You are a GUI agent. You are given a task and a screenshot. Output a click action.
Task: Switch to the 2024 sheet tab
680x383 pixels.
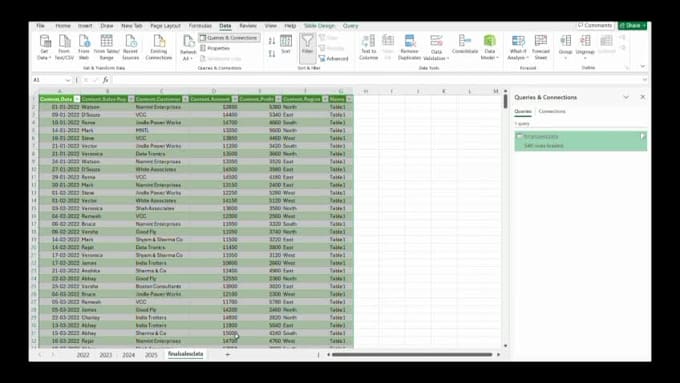point(128,355)
